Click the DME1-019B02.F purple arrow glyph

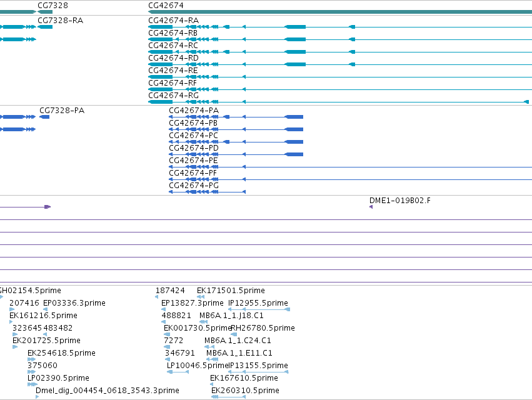[x=371, y=207]
